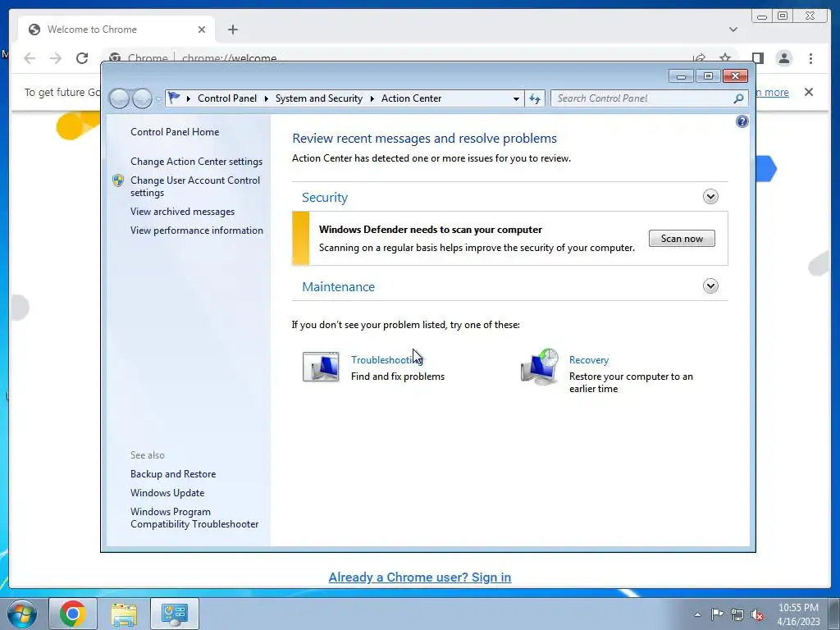Screen dimensions: 840x630
Task: Open the Windows Start button
Action: 21,614
